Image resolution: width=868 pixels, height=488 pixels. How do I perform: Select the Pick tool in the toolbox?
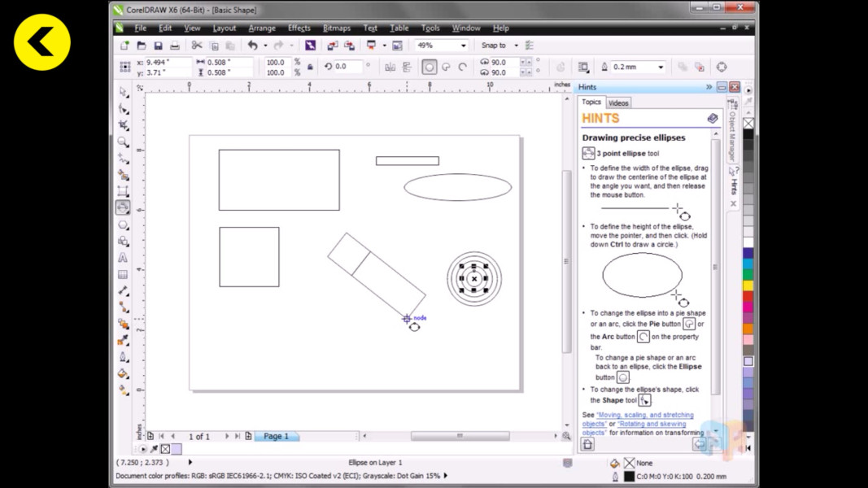point(123,92)
